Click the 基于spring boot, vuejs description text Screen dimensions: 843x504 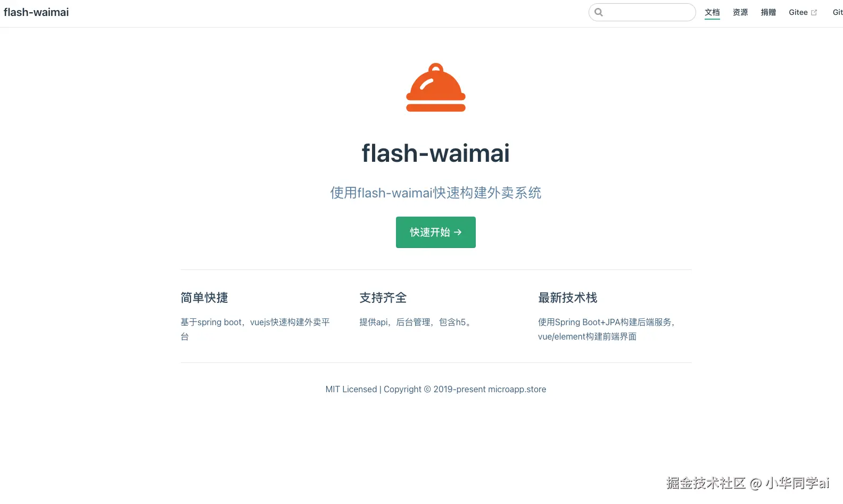point(255,329)
